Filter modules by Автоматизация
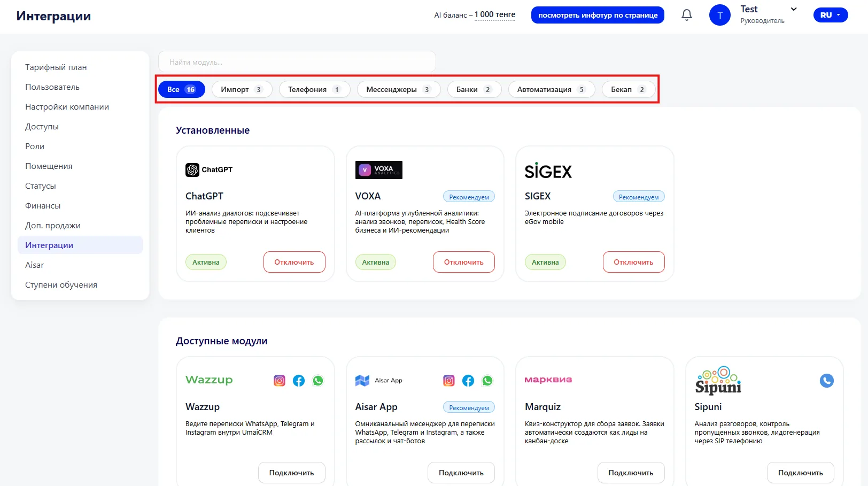This screenshot has height=486, width=868. pos(552,89)
